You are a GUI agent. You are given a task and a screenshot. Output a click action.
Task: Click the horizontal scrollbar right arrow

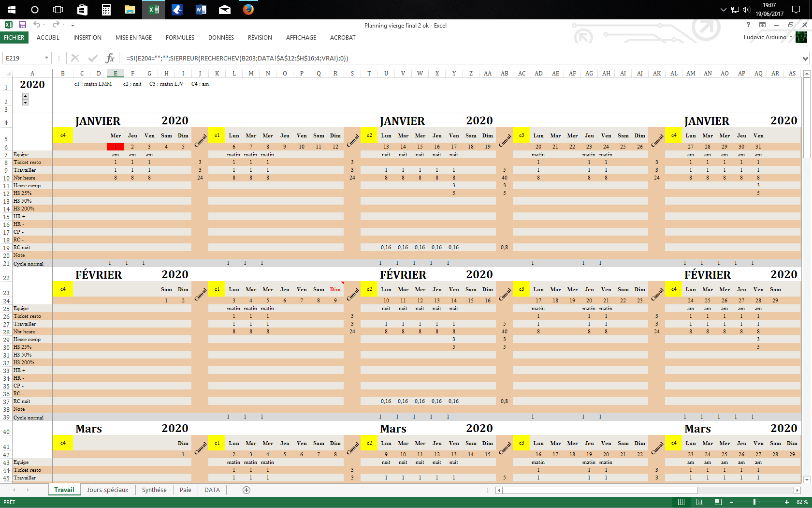pyautogui.click(x=797, y=490)
